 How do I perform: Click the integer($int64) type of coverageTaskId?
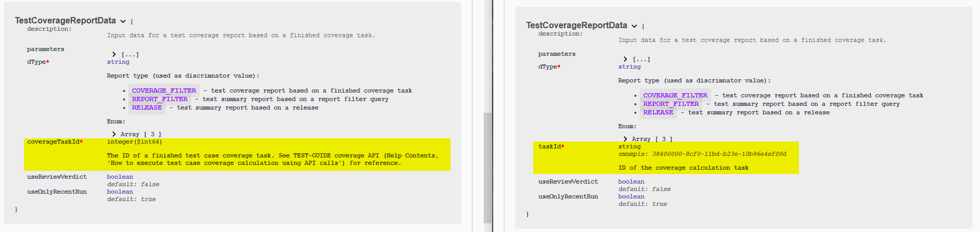[134, 142]
